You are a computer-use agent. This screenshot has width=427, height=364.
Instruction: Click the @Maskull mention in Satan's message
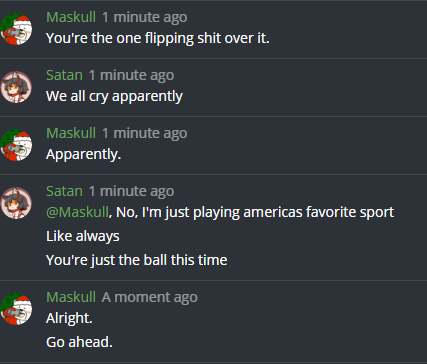(x=77, y=212)
